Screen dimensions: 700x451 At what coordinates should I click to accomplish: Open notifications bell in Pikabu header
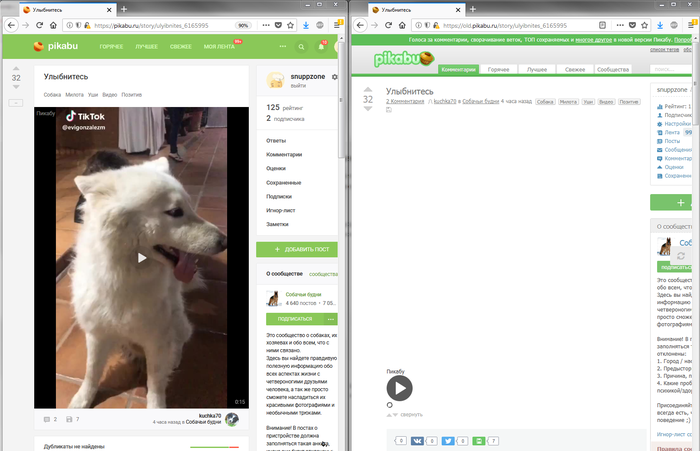(321, 46)
